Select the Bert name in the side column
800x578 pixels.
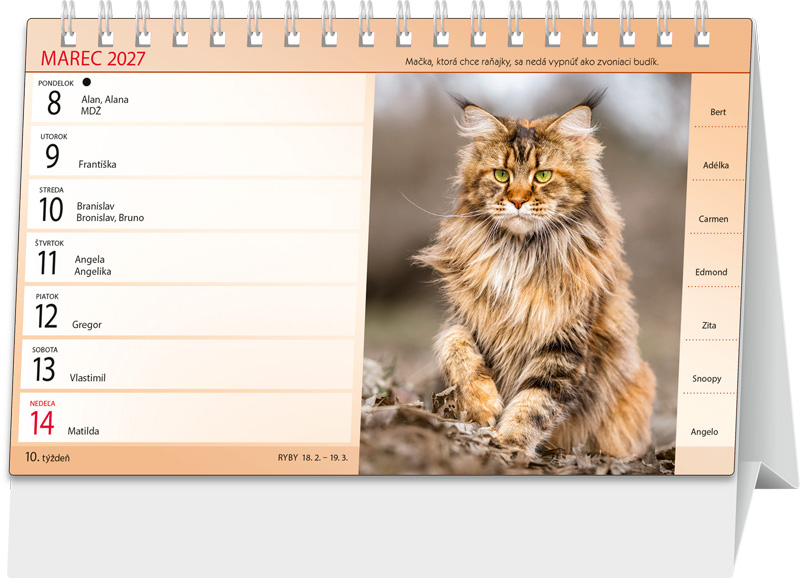tap(718, 112)
